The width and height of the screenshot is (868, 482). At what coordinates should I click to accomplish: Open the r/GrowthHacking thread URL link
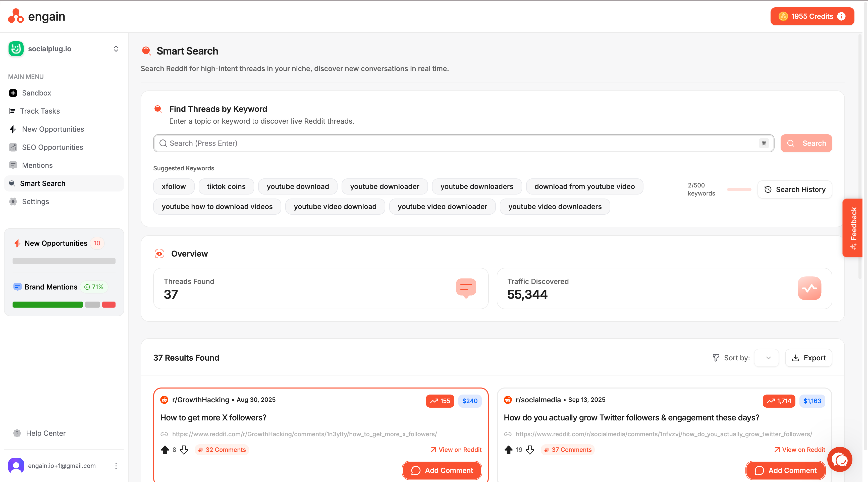point(304,434)
